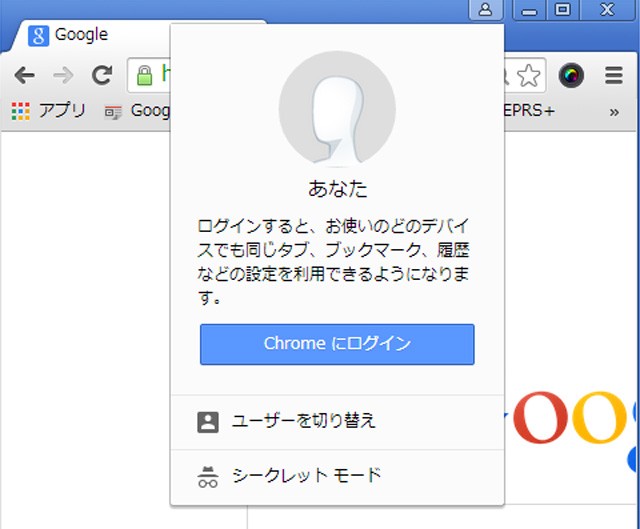Click the Google favicon on the tab
The width and height of the screenshot is (640, 529).
39,35
